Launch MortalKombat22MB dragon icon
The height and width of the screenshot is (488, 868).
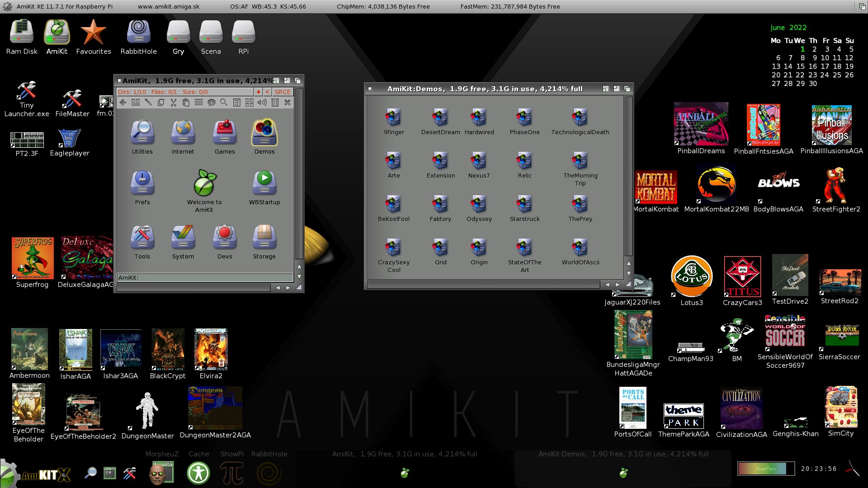(x=717, y=189)
